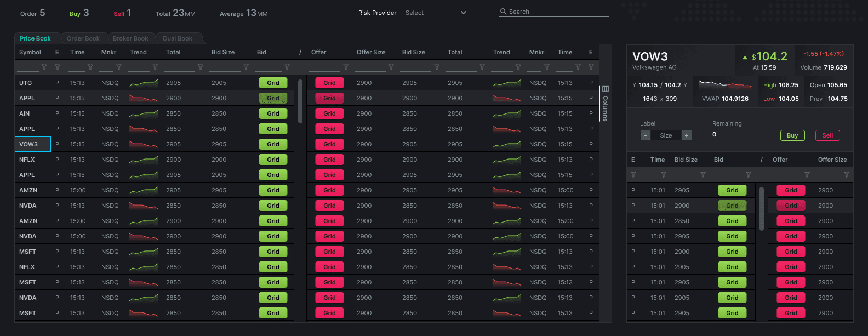Open the Dual Book tab
The height and width of the screenshot is (336, 868).
click(x=178, y=38)
